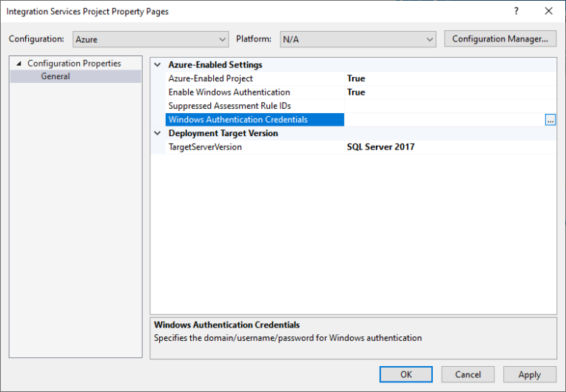Click the SQL Server 2017 value
The width and height of the screenshot is (566, 392).
click(380, 147)
